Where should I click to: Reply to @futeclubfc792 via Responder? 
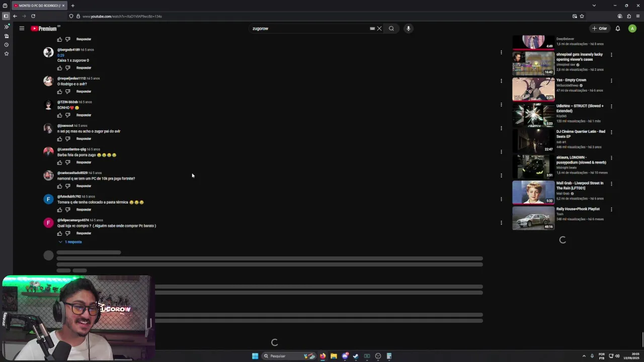[x=84, y=210]
